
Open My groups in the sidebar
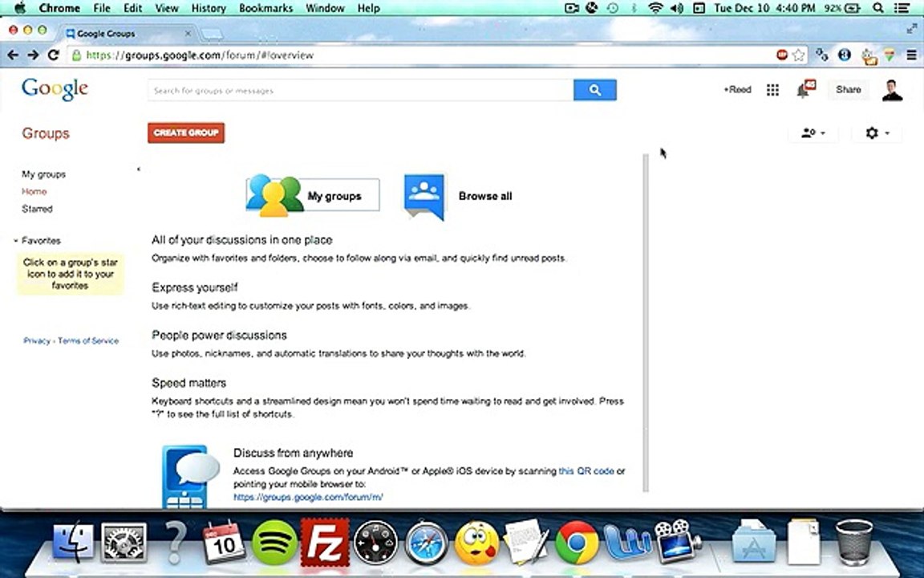[x=43, y=174]
